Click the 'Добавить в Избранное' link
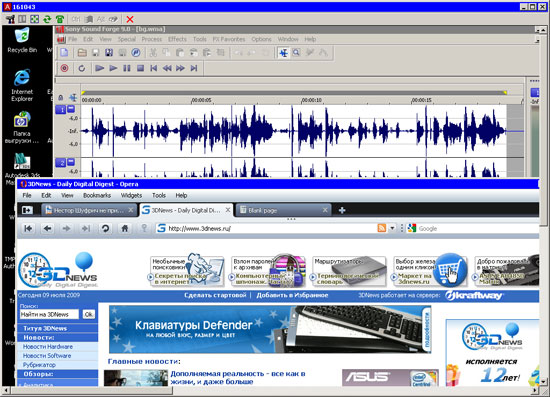 tap(292, 295)
